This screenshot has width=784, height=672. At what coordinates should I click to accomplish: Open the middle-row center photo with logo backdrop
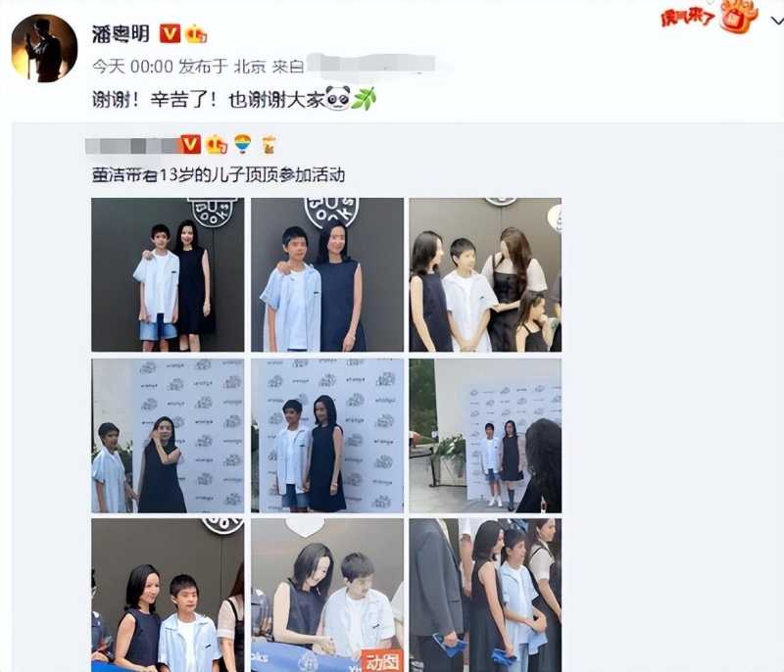pyautogui.click(x=327, y=436)
